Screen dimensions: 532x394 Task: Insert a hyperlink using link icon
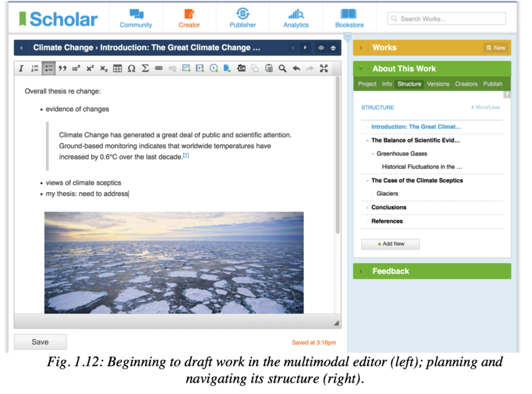(x=159, y=68)
